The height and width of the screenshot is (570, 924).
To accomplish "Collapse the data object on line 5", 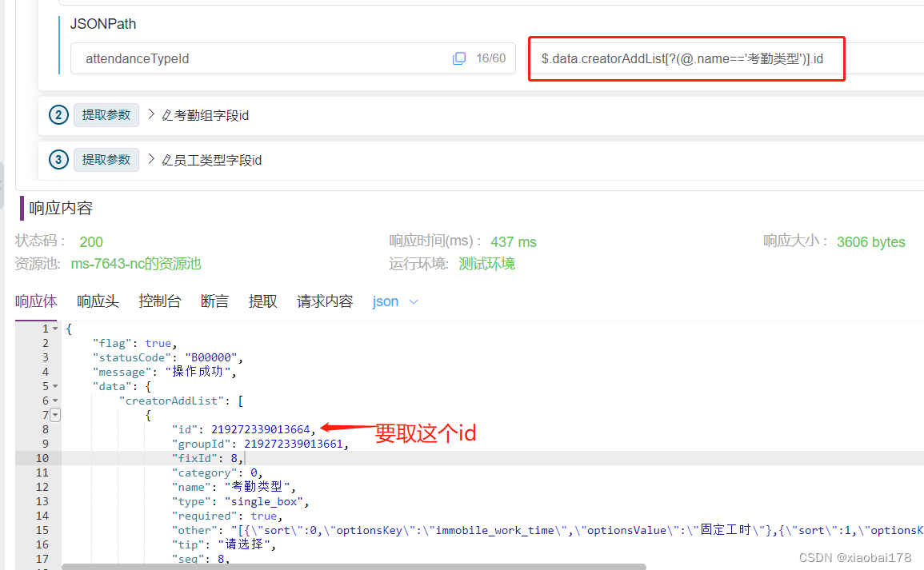I will tap(54, 385).
